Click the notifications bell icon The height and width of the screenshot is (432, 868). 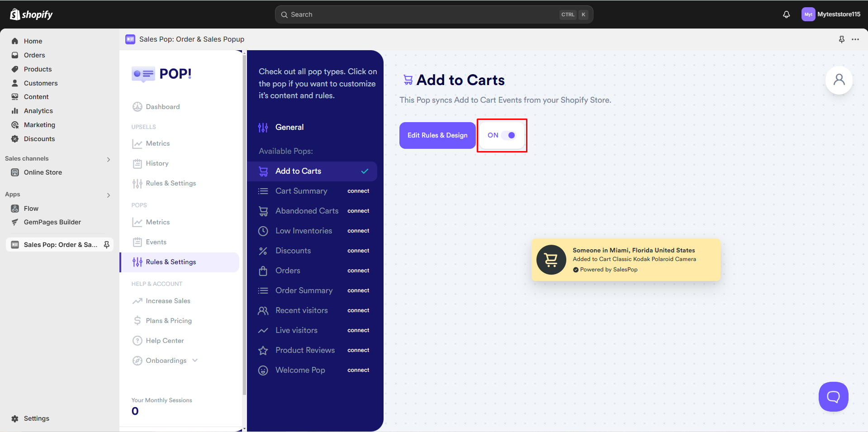point(787,14)
